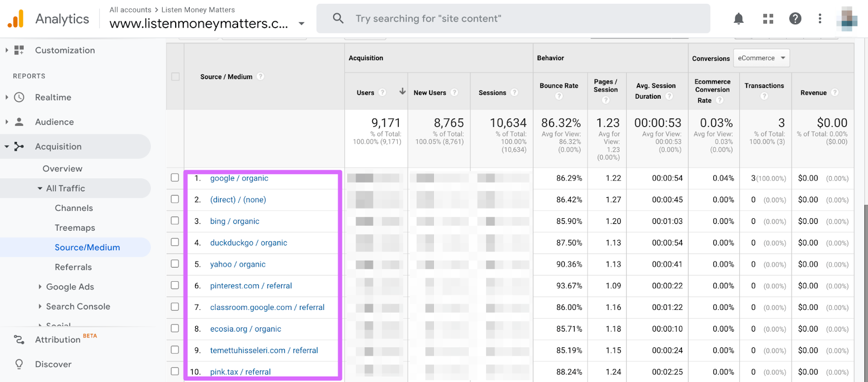Screen dimensions: 868x382
Task: Click the Realtime clock icon
Action: 19,98
